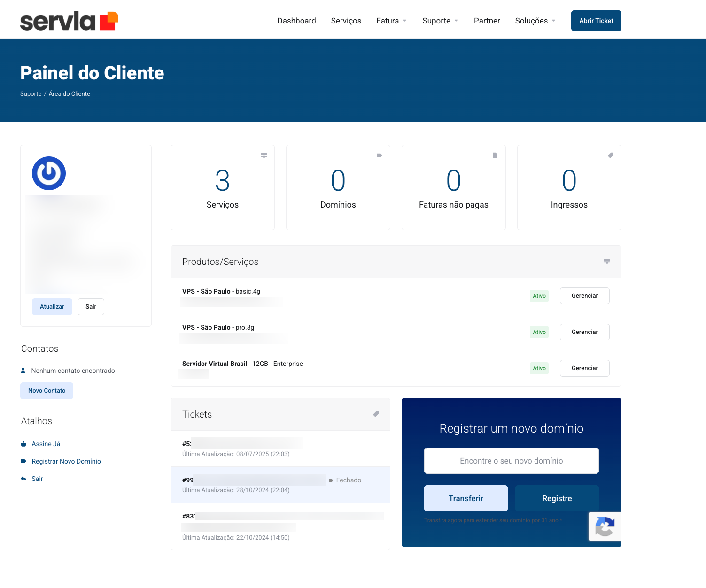The image size is (706, 588).
Task: Focus the new domain search field
Action: 511,461
